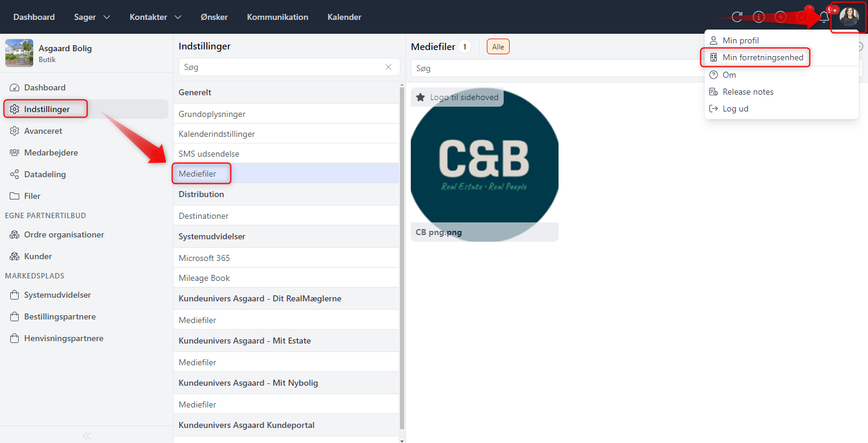Click the user profile avatar
The height and width of the screenshot is (443, 868).
coord(849,17)
